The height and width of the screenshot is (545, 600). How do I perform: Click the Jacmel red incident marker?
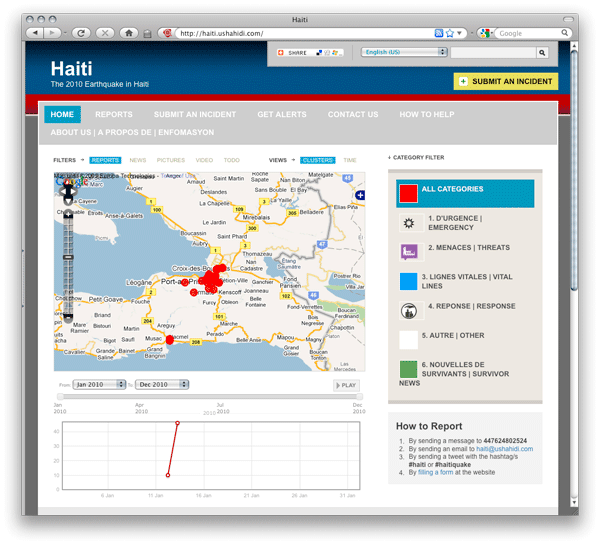170,339
